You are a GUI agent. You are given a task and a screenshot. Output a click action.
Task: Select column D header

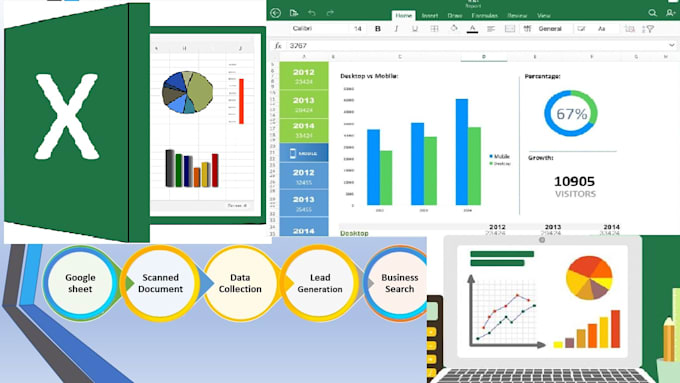[x=484, y=57]
